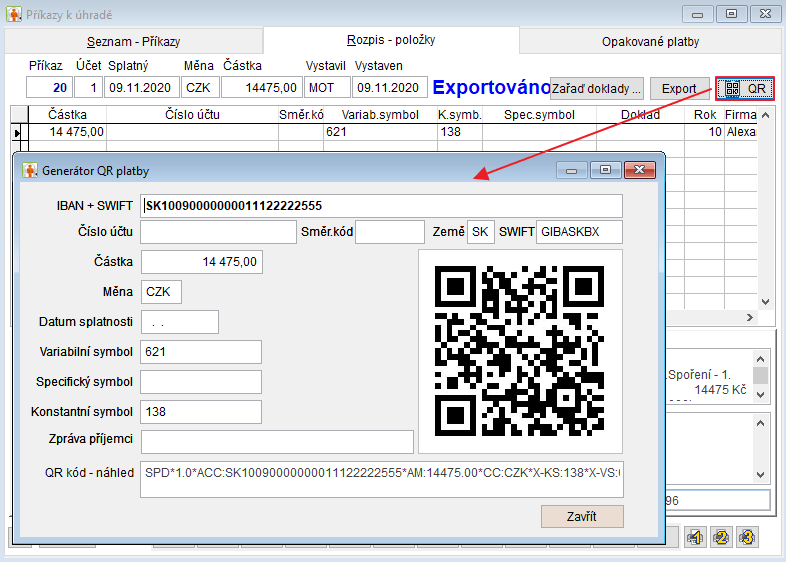Click the QR code generator button
Screen dimensions: 786x562
[744, 89]
